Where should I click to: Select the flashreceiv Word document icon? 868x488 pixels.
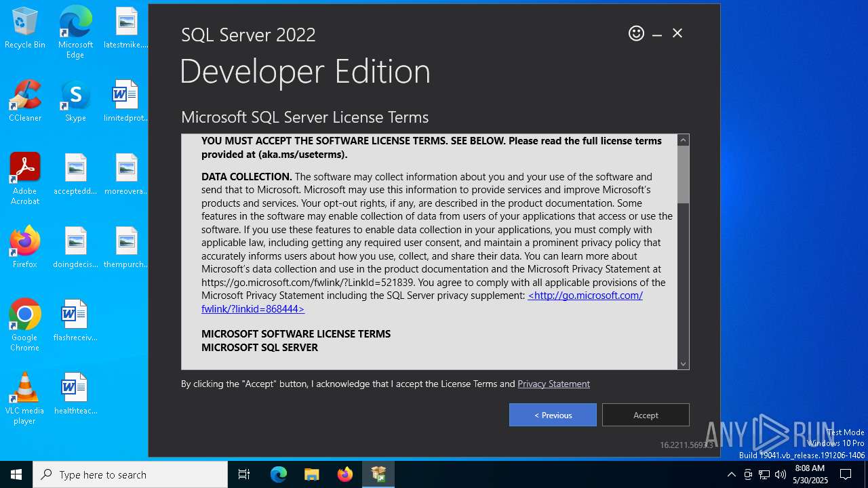coord(75,321)
